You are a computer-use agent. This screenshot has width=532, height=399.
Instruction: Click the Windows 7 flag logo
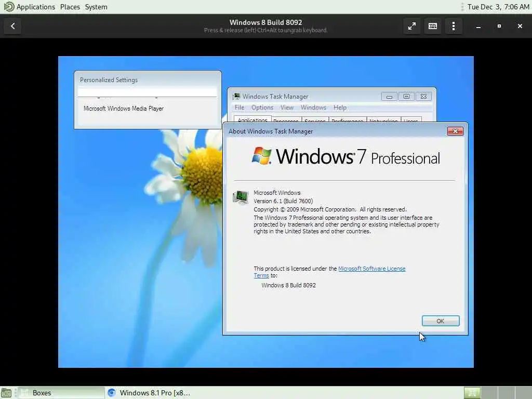[262, 156]
